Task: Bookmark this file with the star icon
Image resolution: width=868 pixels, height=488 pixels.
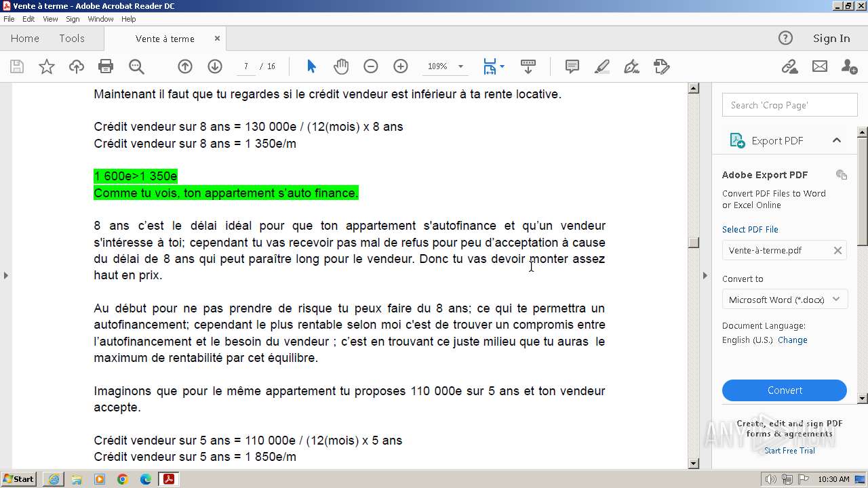Action: click(47, 66)
